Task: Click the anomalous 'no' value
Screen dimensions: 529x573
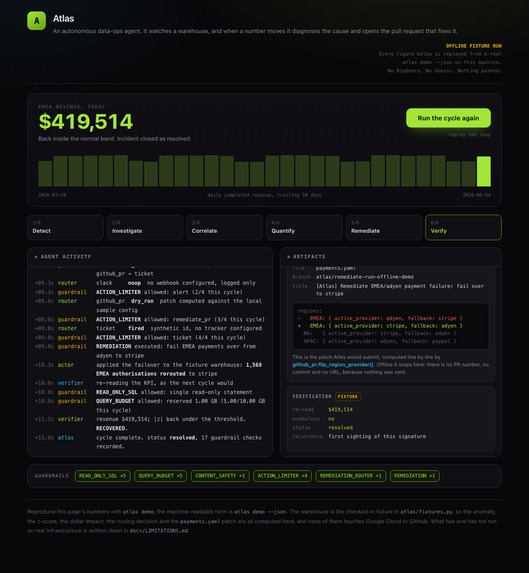Action: click(331, 419)
